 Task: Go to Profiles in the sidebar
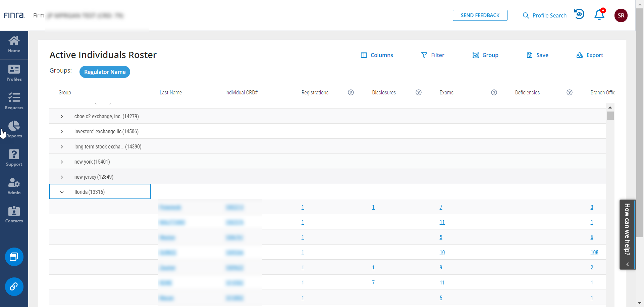coord(14,73)
